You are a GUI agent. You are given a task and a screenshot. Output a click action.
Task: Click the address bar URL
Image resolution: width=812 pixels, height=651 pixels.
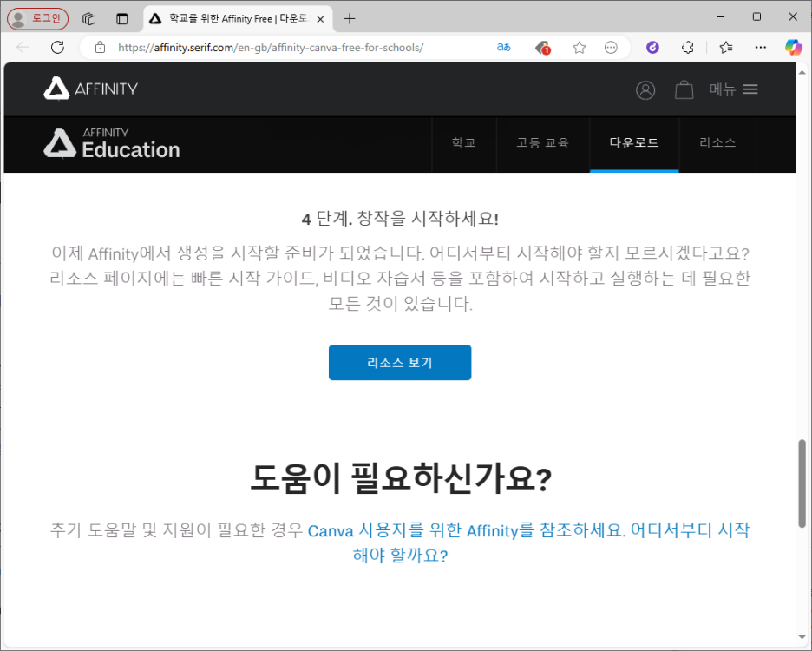(271, 48)
